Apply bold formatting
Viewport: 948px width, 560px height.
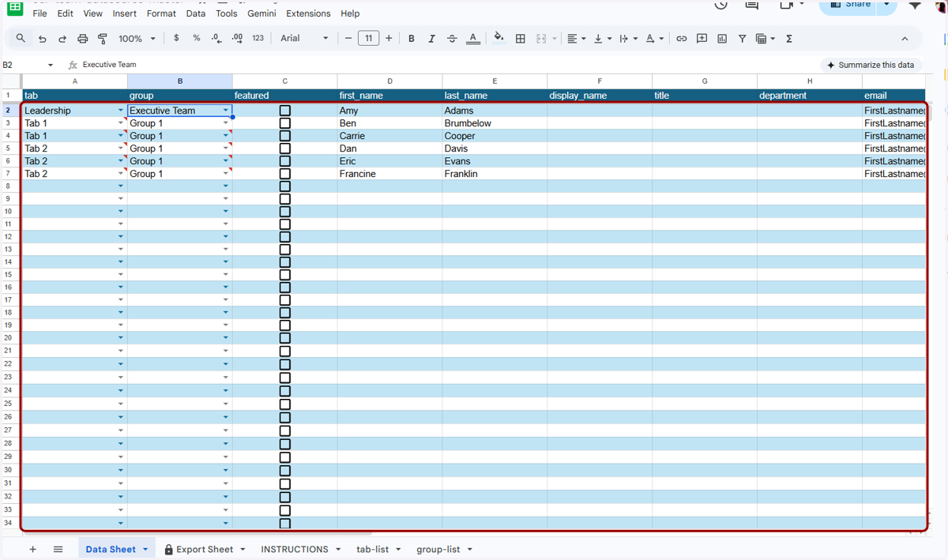tap(412, 38)
